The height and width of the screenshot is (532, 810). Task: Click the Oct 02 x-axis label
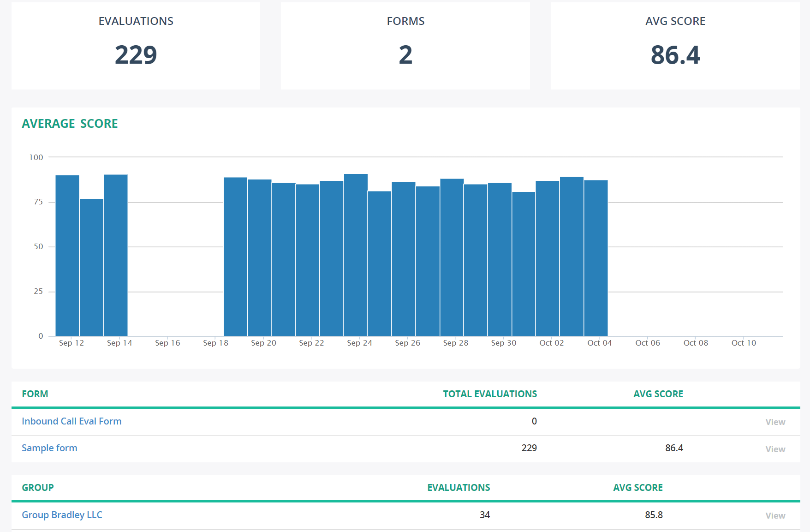552,343
